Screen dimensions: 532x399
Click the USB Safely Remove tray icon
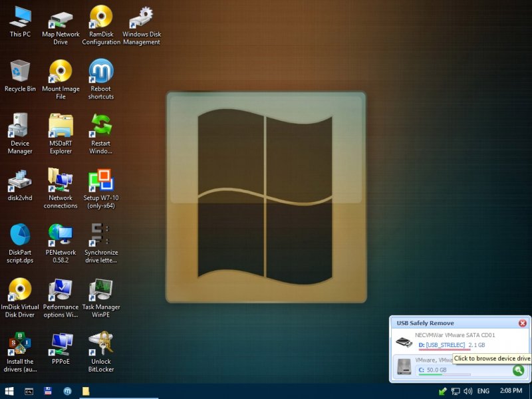(442, 391)
